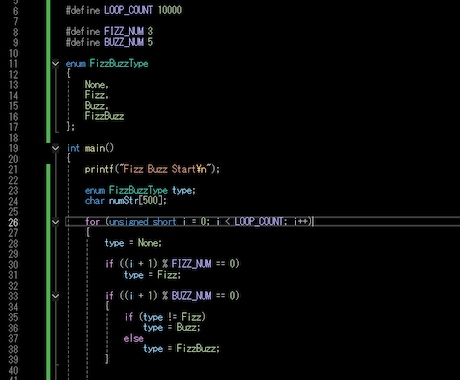The height and width of the screenshot is (380, 460).
Task: Click the FizzBuzz enum member on line 16
Action: pos(104,116)
